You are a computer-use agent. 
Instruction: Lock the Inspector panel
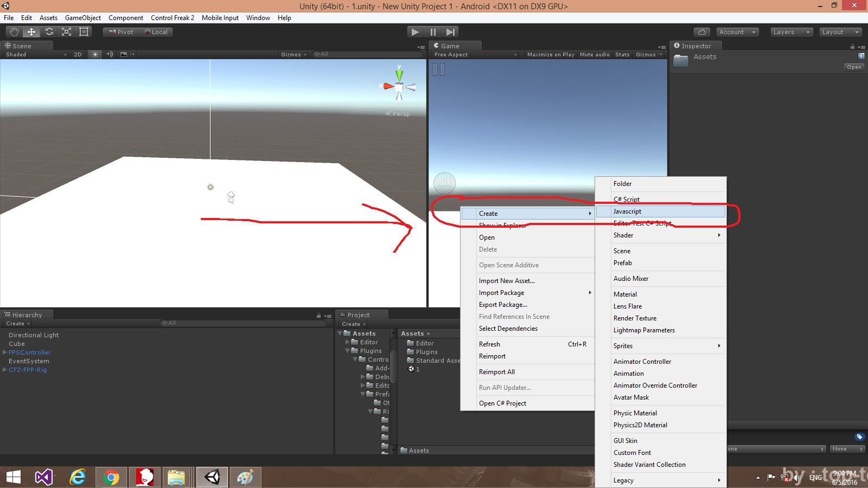pyautogui.click(x=852, y=47)
